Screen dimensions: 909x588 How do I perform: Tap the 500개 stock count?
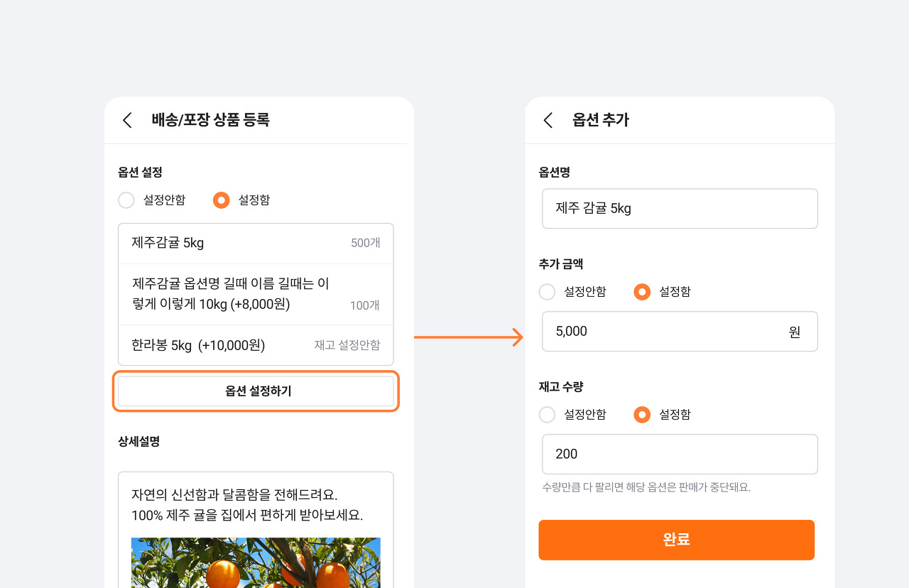(x=366, y=243)
